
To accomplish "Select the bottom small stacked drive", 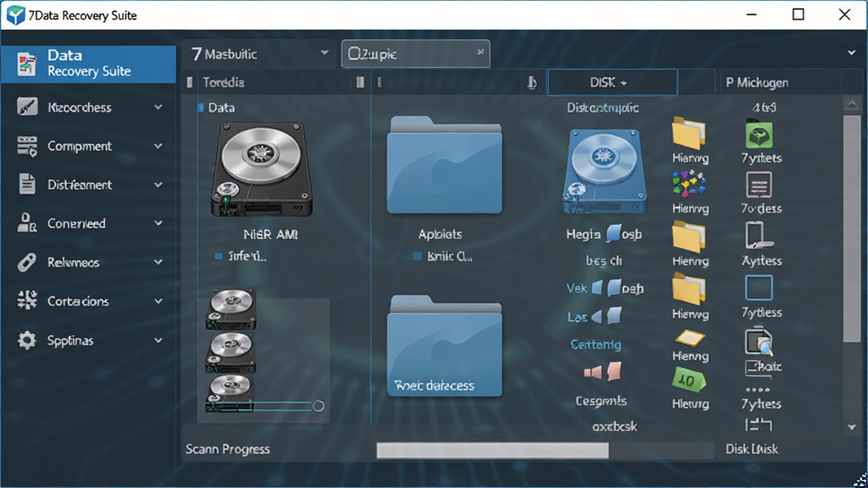I will click(x=230, y=393).
